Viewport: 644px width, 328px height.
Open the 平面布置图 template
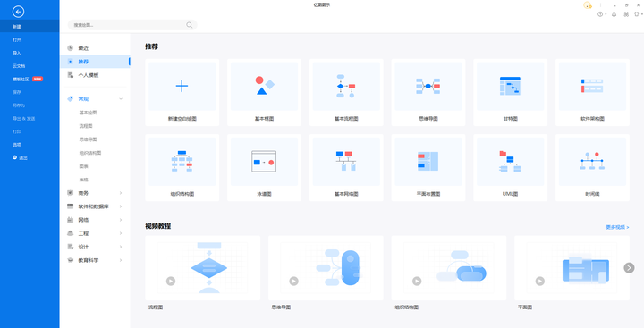point(428,167)
